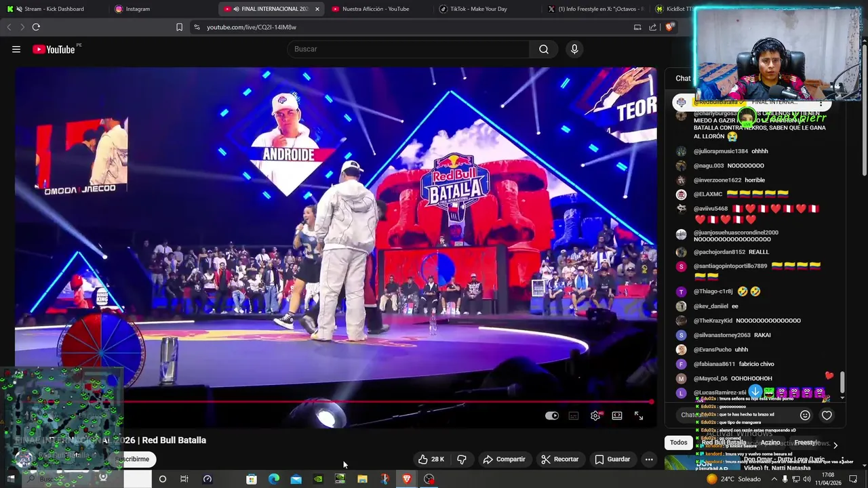The width and height of the screenshot is (868, 488).
Task: Reload the page with the refresh icon
Action: (x=36, y=27)
